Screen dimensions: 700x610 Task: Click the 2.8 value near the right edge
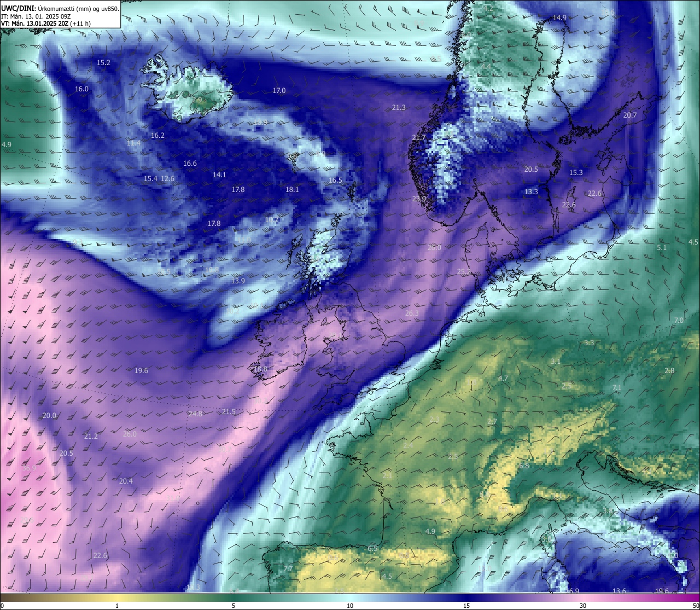[x=669, y=370]
